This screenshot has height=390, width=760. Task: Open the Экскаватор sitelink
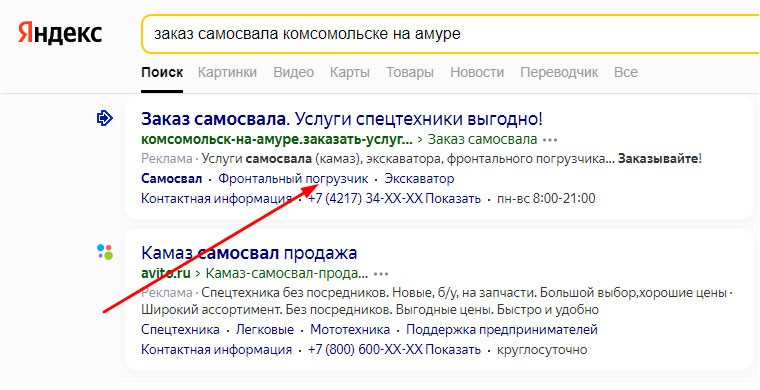pyautogui.click(x=419, y=179)
